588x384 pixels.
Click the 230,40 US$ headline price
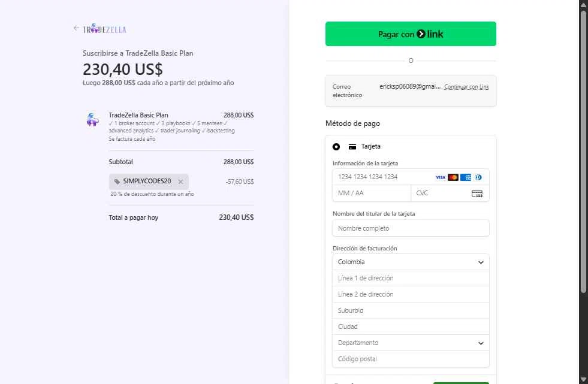click(123, 69)
